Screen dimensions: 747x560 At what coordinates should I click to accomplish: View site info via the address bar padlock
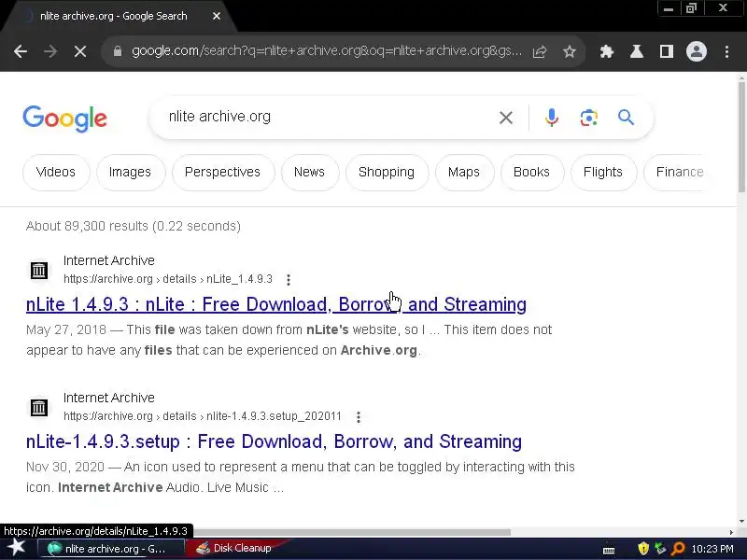point(118,51)
